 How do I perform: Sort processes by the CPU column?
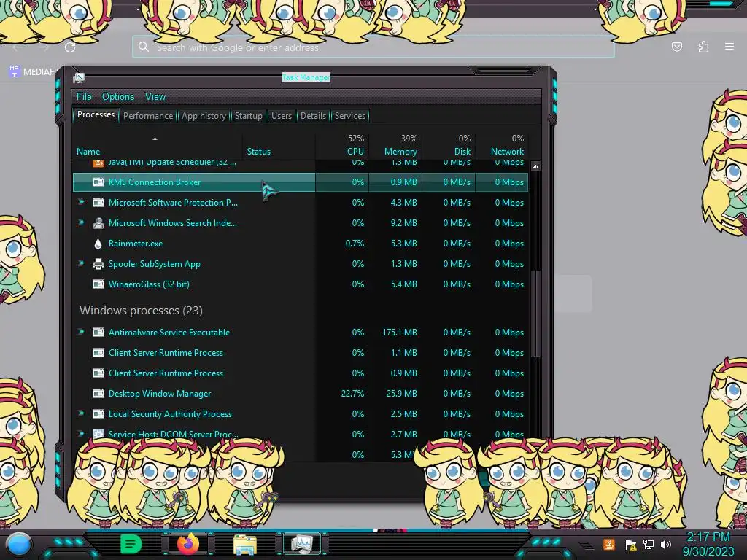(342, 145)
